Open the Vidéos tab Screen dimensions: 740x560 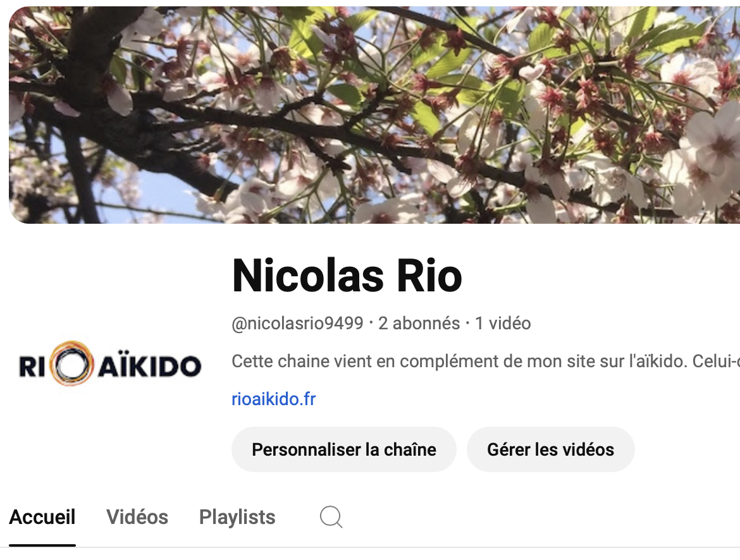(x=137, y=517)
